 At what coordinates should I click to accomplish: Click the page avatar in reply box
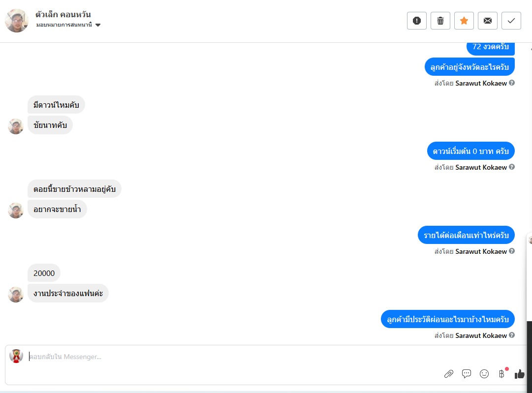point(16,356)
